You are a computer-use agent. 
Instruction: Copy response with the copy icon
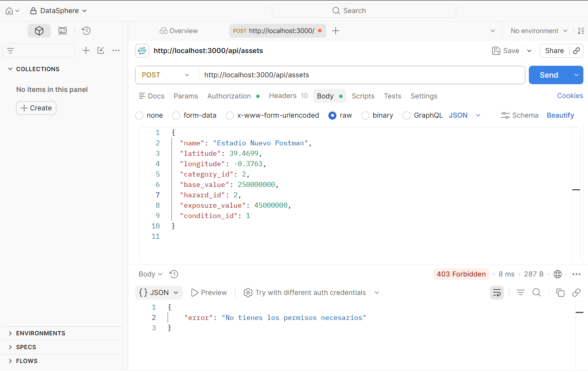click(560, 293)
